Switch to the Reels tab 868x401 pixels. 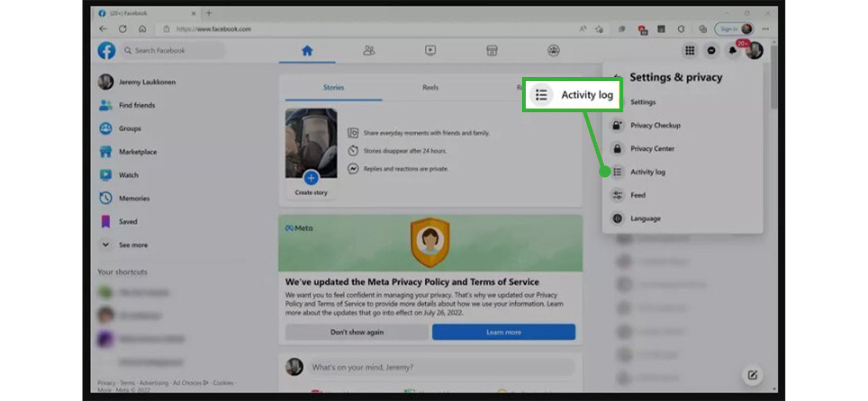click(x=430, y=87)
